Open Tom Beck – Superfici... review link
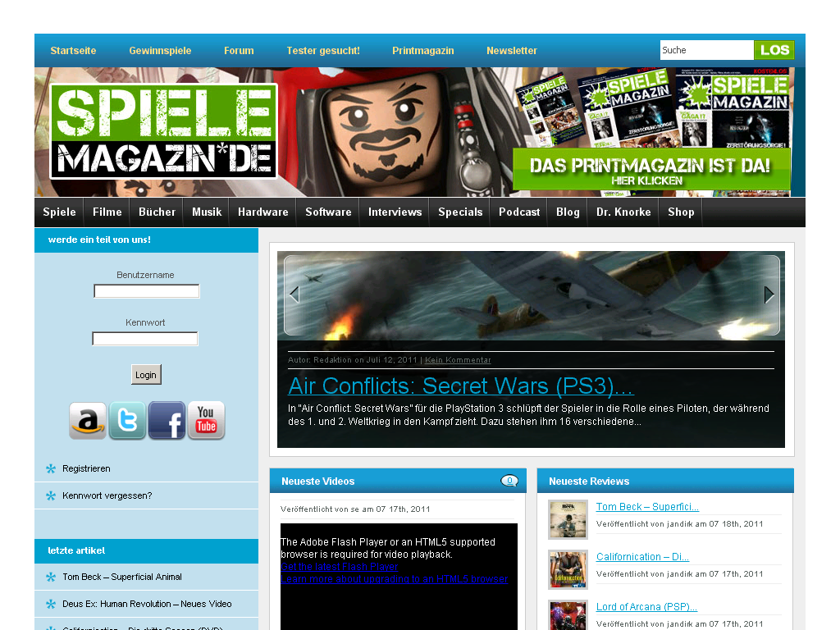 point(647,507)
